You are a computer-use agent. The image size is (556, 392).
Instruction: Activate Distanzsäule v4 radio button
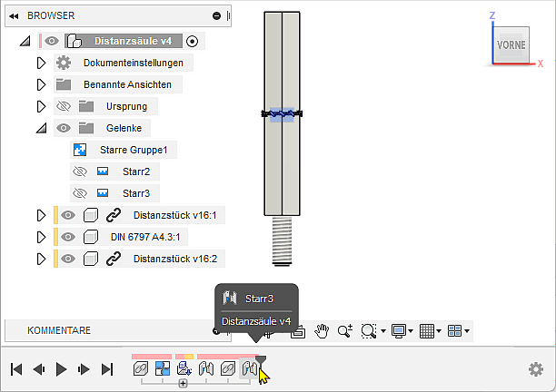192,41
